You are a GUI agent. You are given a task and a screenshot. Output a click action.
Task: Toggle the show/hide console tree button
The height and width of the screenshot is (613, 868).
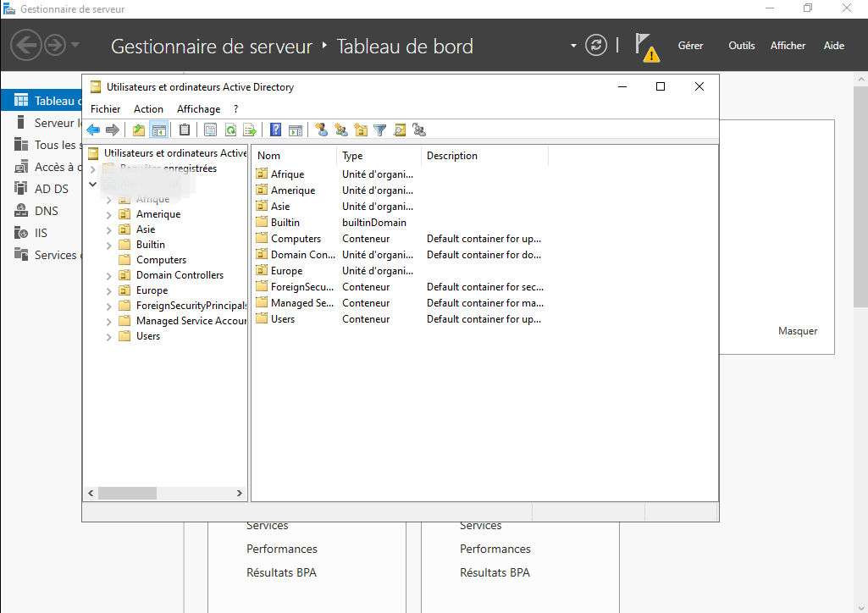[x=158, y=130]
